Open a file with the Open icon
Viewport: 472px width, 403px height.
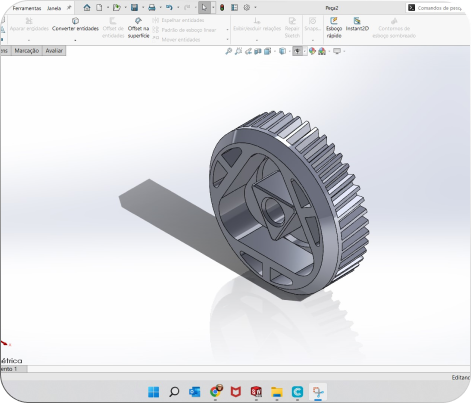pos(116,7)
